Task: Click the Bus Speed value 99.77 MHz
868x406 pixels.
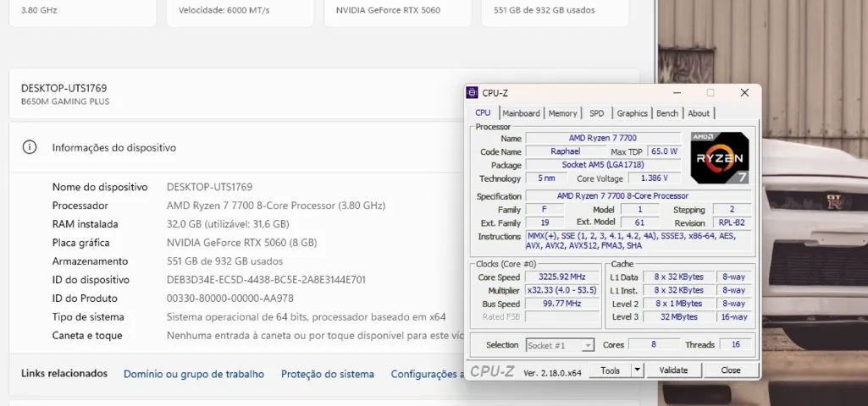Action: 562,304
